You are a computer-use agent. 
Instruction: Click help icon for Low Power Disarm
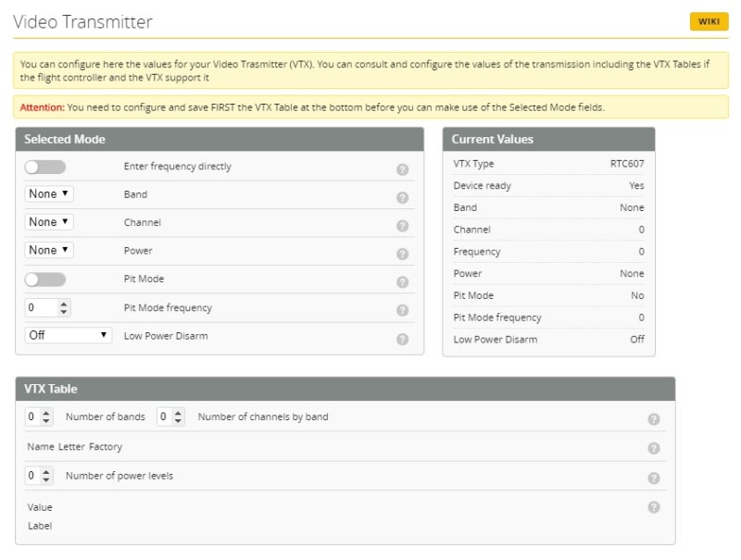click(x=402, y=339)
